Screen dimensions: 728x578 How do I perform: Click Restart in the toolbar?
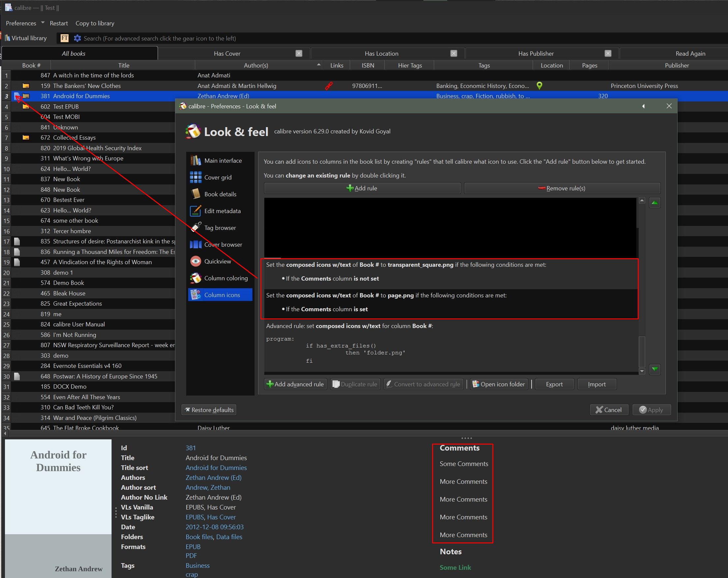(x=59, y=23)
